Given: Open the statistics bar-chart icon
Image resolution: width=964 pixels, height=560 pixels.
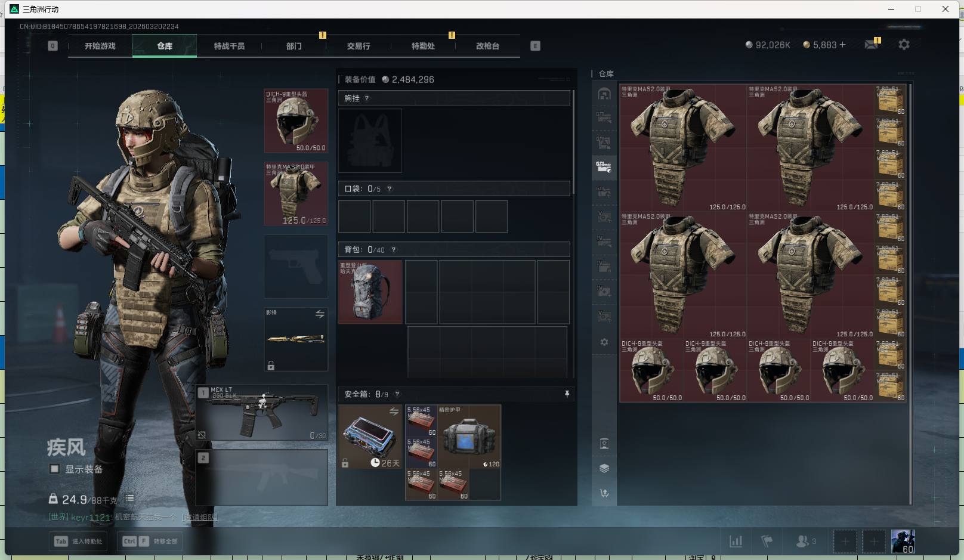Looking at the screenshot, I should [736, 542].
